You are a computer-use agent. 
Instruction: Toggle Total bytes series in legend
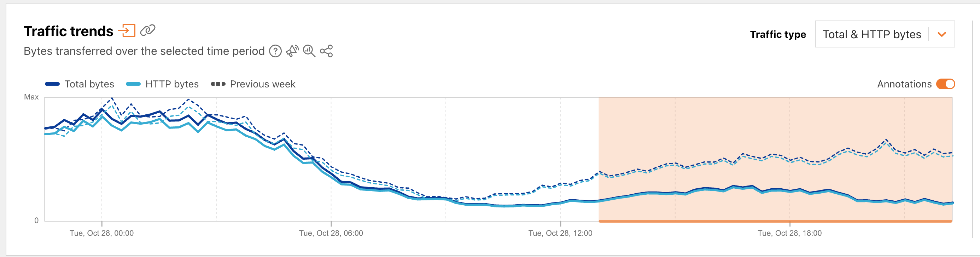[x=89, y=84]
